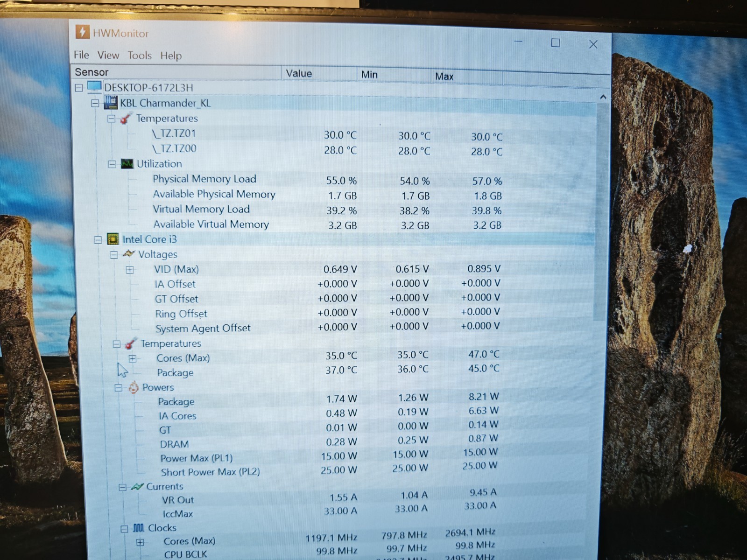
Task: Collapse the DESKTOP-6172L3H root node
Action: 79,87
